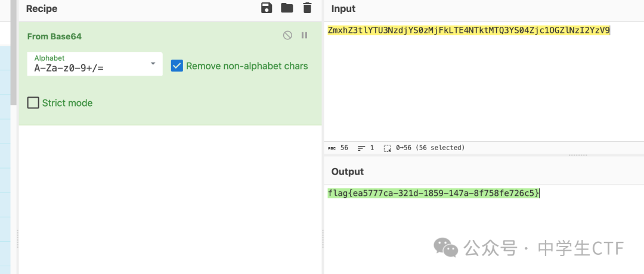This screenshot has height=274, width=644.
Task: Click the Input panel heading
Action: pyautogui.click(x=343, y=8)
